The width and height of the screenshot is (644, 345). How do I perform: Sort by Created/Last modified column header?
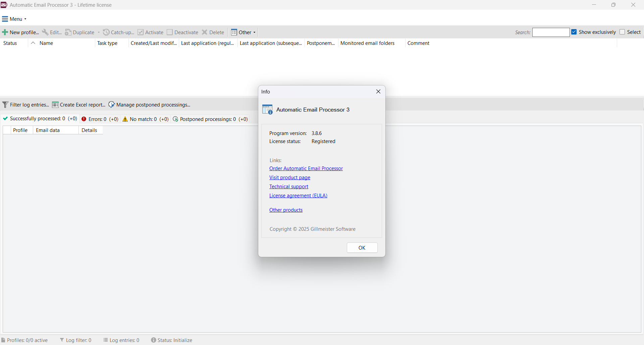(x=154, y=43)
